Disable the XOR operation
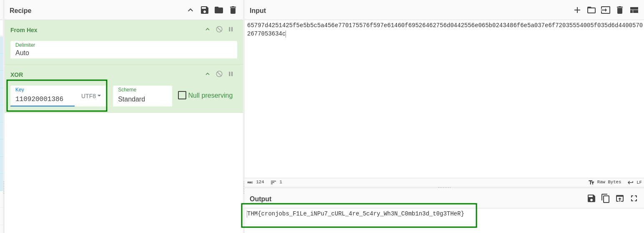This screenshot has width=644, height=233. point(219,74)
